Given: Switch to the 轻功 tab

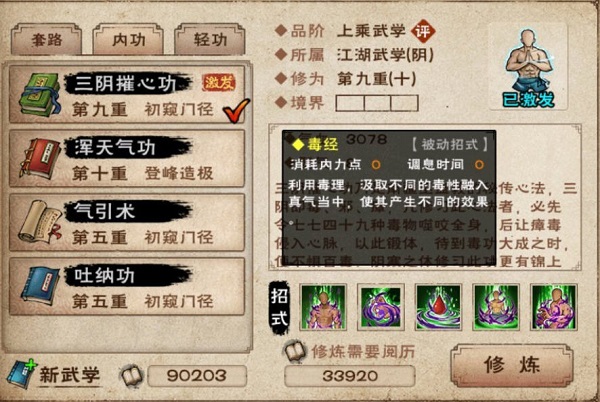Looking at the screenshot, I should [x=210, y=39].
